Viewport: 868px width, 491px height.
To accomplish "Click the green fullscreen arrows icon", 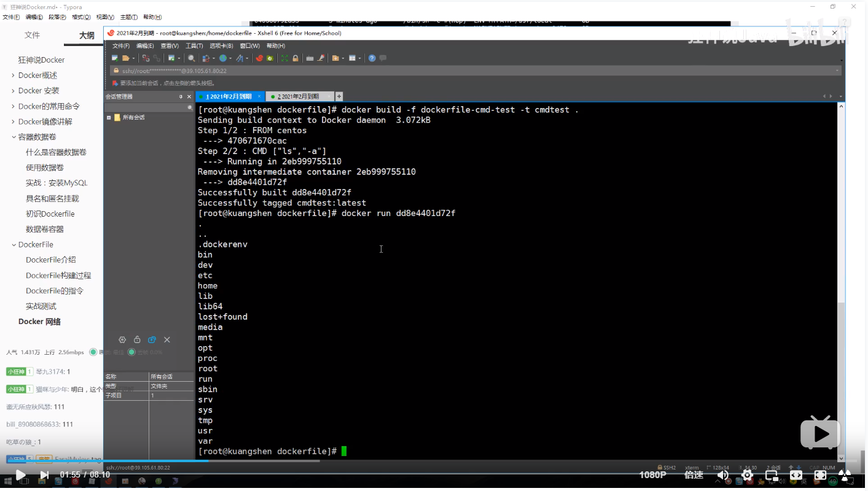I will (x=284, y=58).
